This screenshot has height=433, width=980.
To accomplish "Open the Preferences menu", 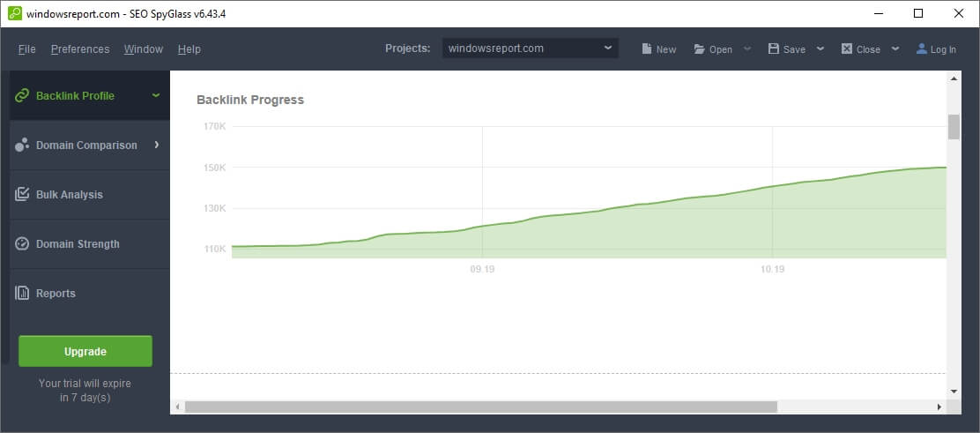I will point(80,49).
